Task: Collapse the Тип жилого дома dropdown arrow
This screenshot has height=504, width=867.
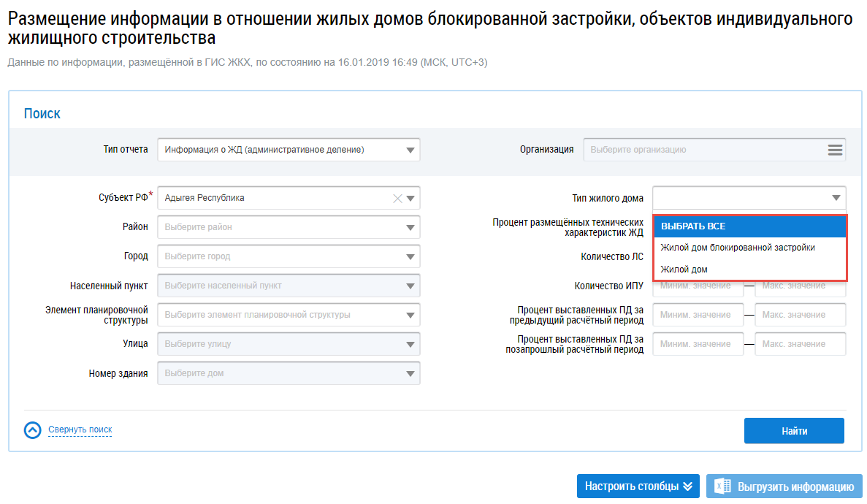Action: [x=836, y=198]
